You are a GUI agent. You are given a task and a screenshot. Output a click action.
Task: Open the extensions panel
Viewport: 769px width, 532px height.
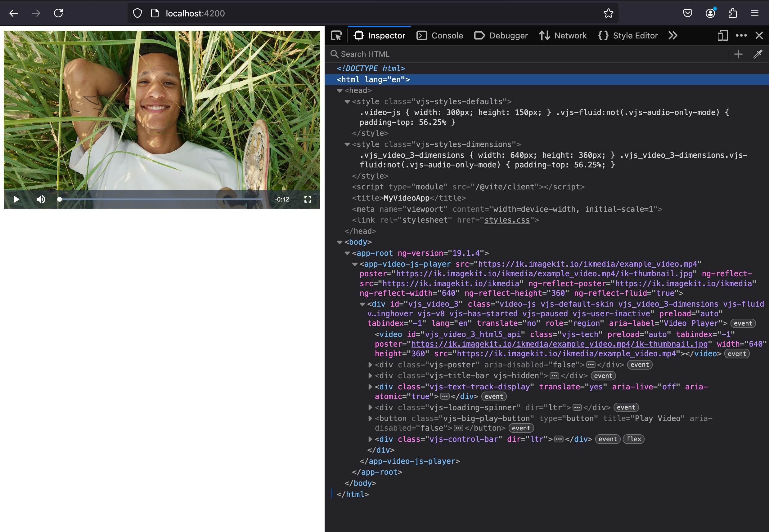[x=733, y=13]
